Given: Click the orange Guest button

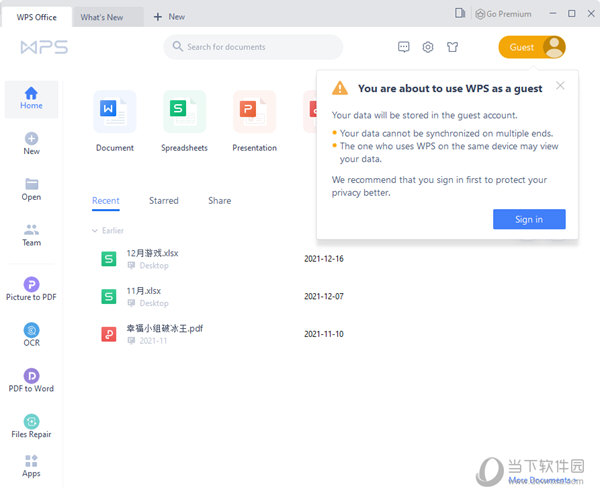Looking at the screenshot, I should click(532, 47).
